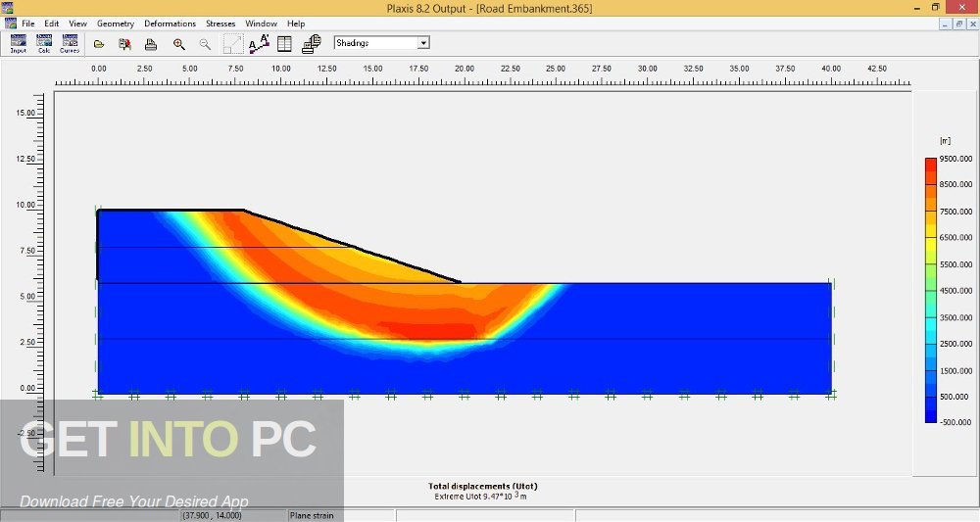Click the copy to clipboard icon
The image size is (980, 522).
coord(312,43)
